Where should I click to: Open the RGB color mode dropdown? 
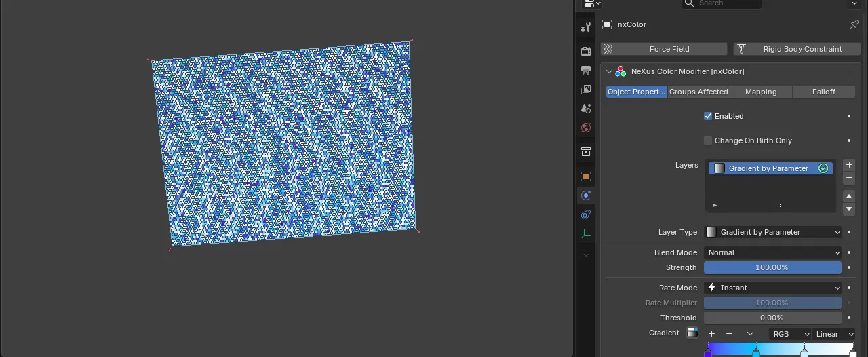click(x=790, y=334)
